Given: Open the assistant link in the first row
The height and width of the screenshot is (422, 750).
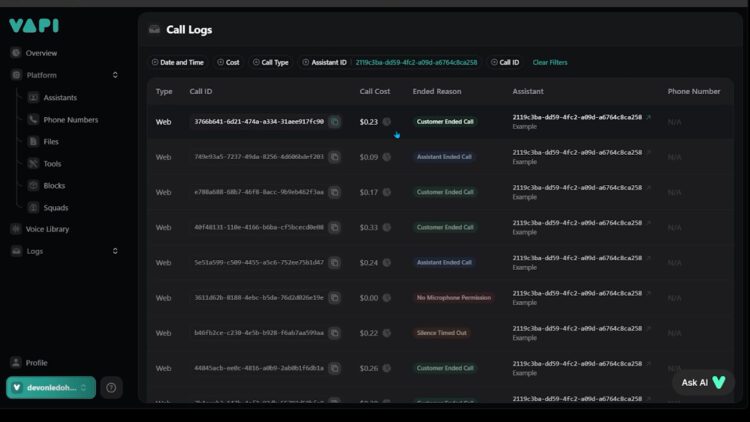Looking at the screenshot, I should pos(648,117).
